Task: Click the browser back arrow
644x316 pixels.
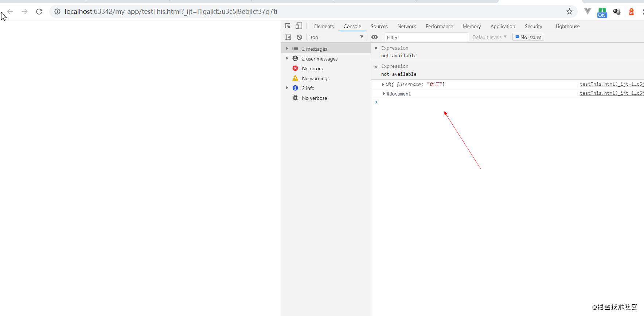Action: (x=10, y=12)
